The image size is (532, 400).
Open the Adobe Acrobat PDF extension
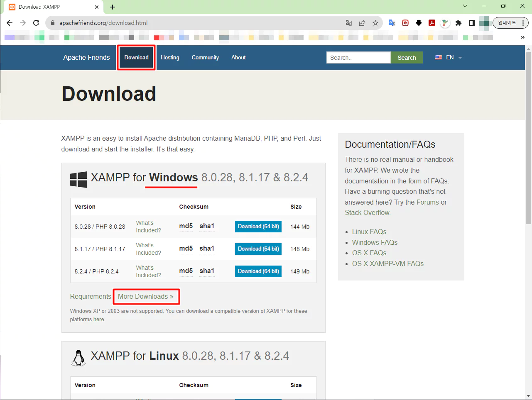432,23
